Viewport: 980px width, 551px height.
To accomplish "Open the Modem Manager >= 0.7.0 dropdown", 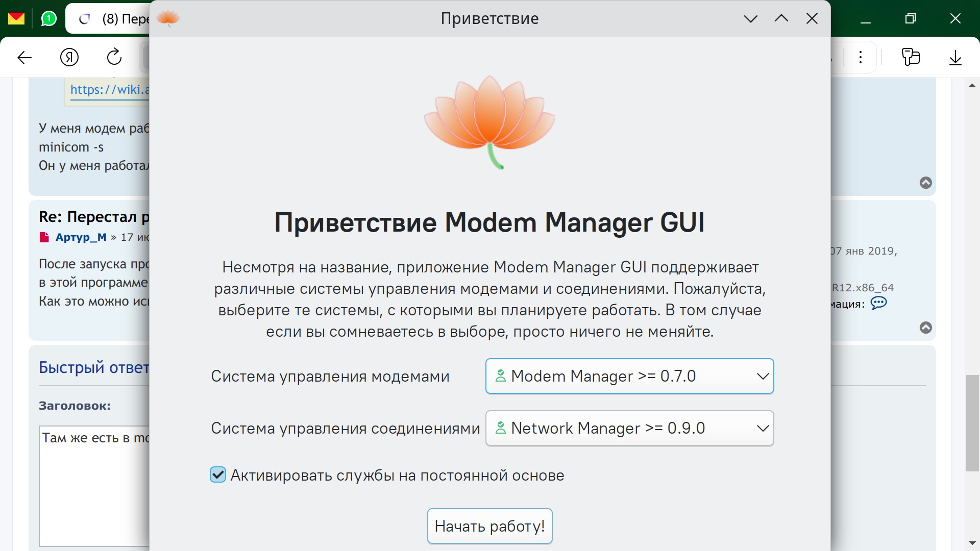I will point(629,377).
